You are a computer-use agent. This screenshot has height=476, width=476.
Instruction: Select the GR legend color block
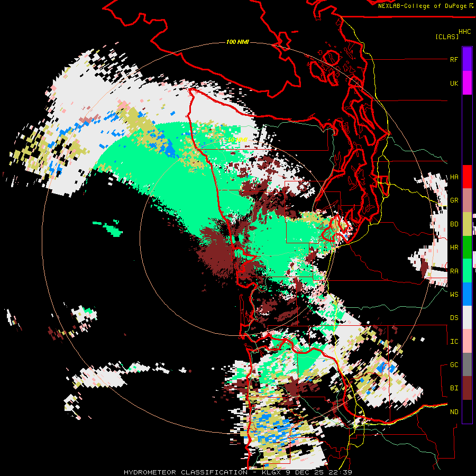coord(467,200)
